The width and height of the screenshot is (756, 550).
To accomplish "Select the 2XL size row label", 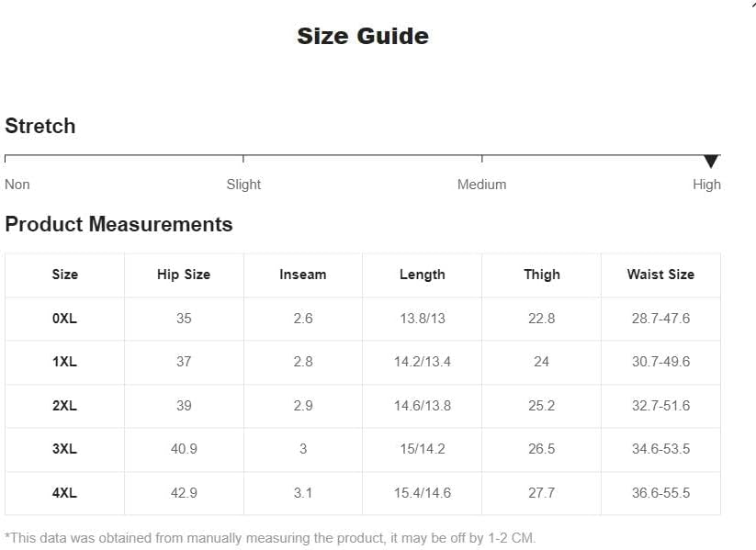I will [x=65, y=406].
